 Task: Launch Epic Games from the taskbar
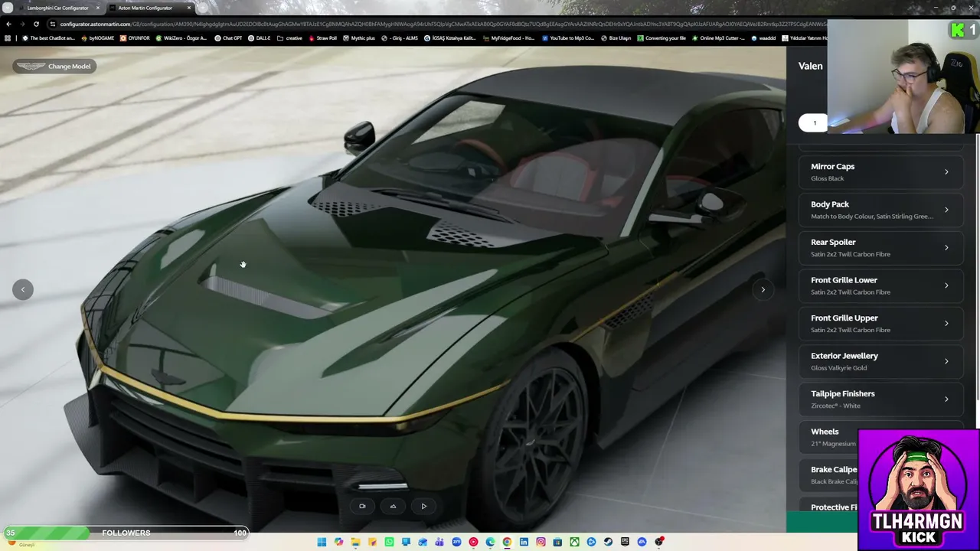click(625, 542)
